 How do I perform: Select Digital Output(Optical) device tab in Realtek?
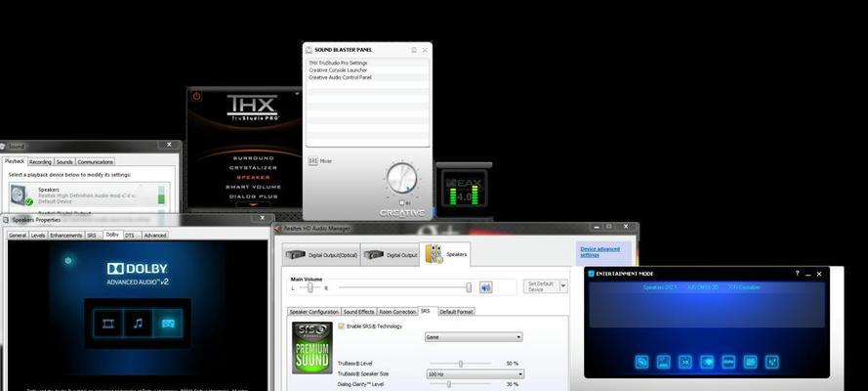pyautogui.click(x=321, y=255)
